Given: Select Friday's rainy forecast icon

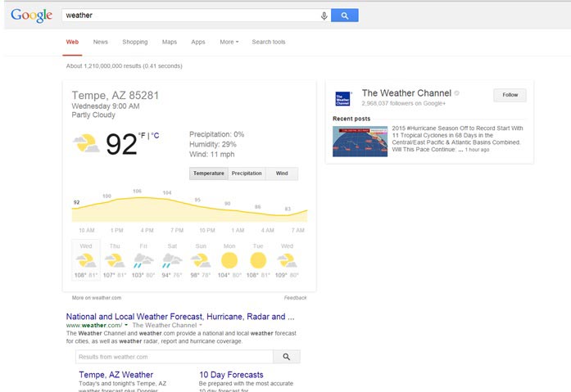Looking at the screenshot, I should point(143,260).
